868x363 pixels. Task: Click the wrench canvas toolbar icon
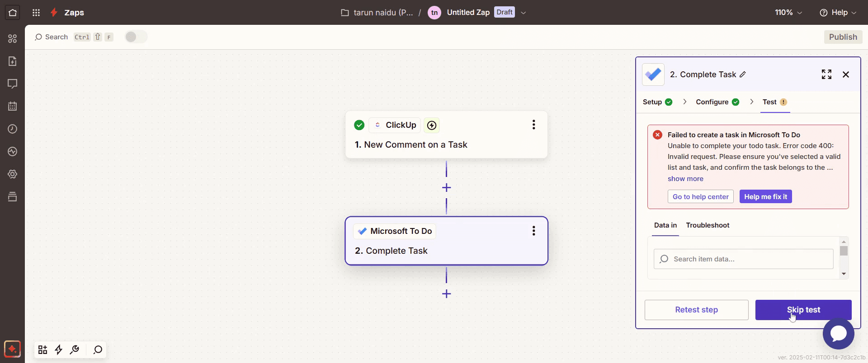(x=75, y=349)
